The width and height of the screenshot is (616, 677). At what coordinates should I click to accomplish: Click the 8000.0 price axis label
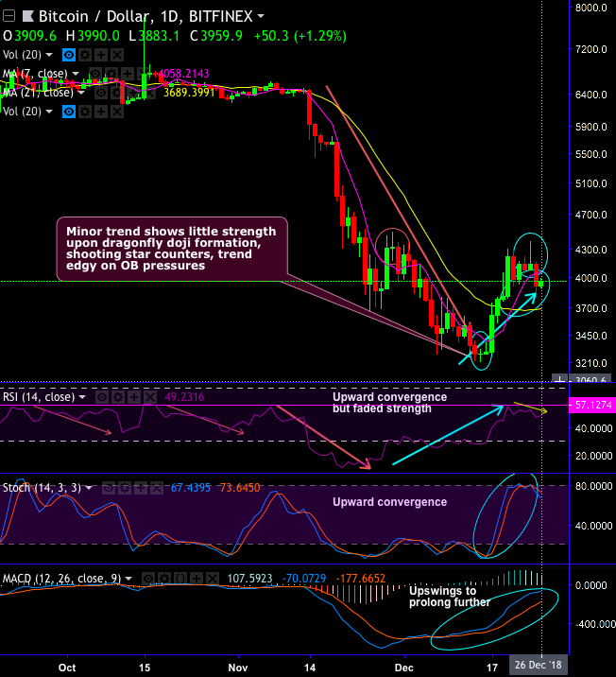pyautogui.click(x=591, y=8)
